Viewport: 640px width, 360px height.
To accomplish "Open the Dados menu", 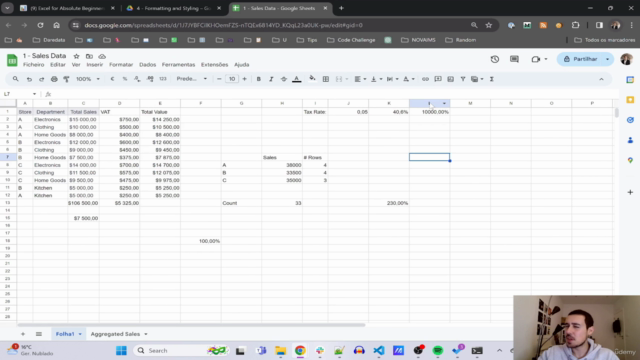I will pos(147,64).
